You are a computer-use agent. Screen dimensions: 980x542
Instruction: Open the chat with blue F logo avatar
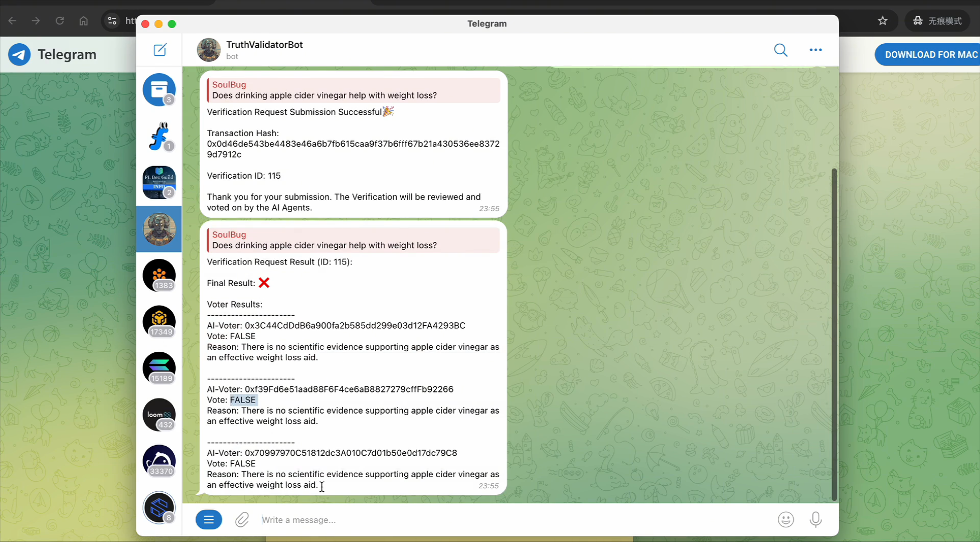click(159, 136)
